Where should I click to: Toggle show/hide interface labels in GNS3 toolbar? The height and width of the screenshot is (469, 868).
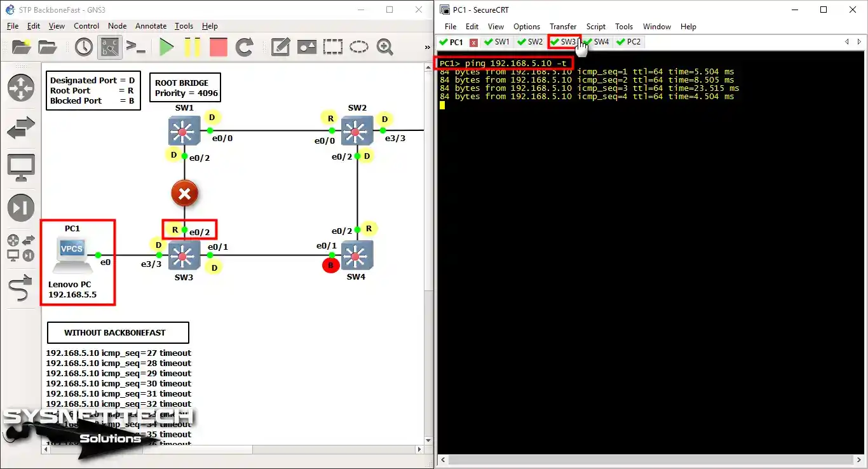coord(110,47)
